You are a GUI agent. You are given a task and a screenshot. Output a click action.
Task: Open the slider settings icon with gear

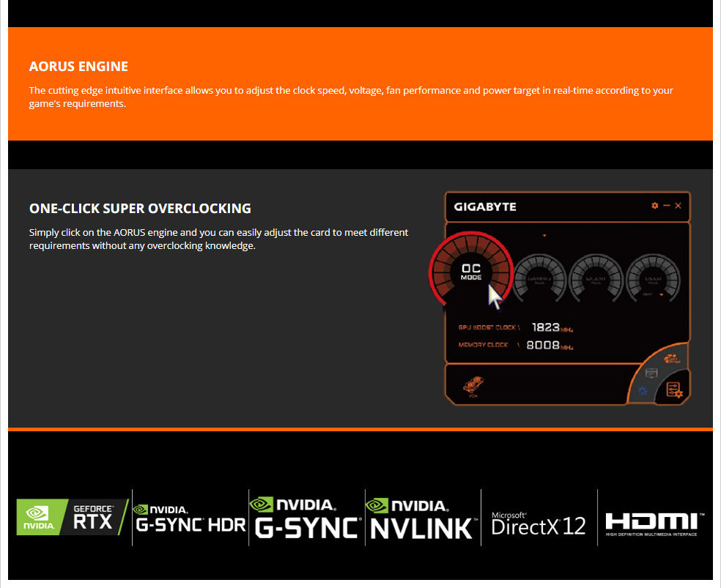674,390
